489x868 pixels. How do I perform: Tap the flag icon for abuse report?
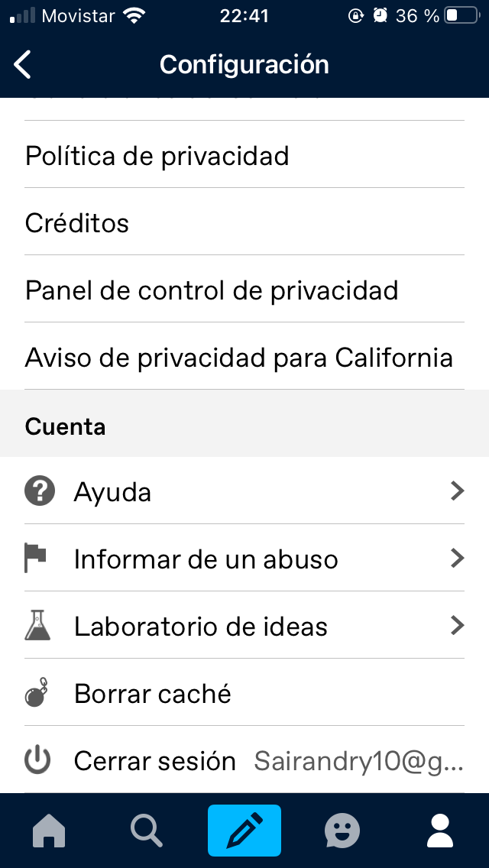(37, 559)
